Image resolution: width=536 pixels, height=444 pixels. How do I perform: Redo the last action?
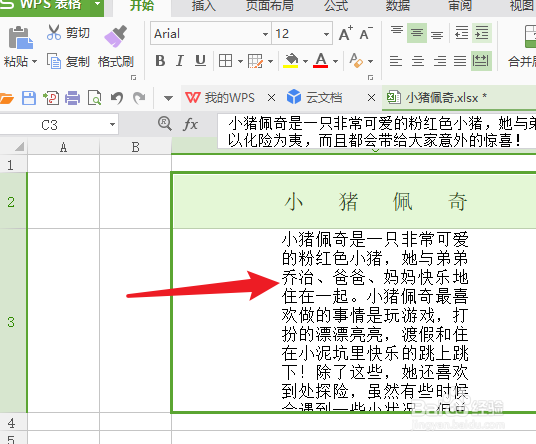[139, 98]
